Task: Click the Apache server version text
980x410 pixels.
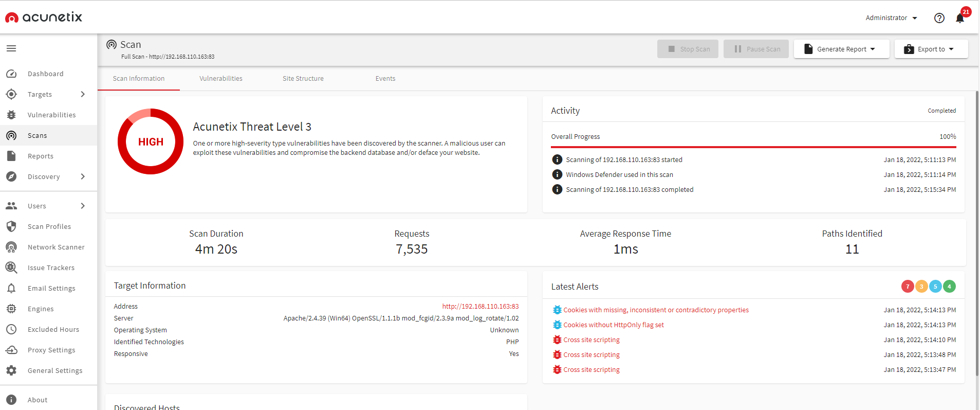Action: click(401, 318)
